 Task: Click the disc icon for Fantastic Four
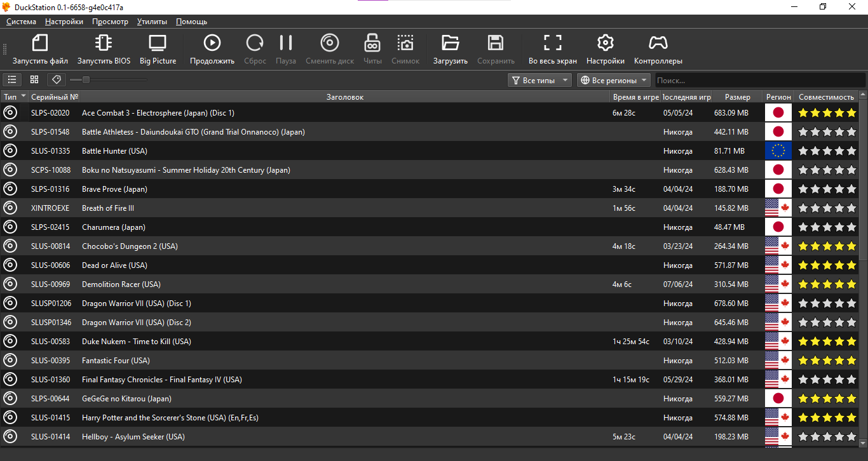pos(10,361)
